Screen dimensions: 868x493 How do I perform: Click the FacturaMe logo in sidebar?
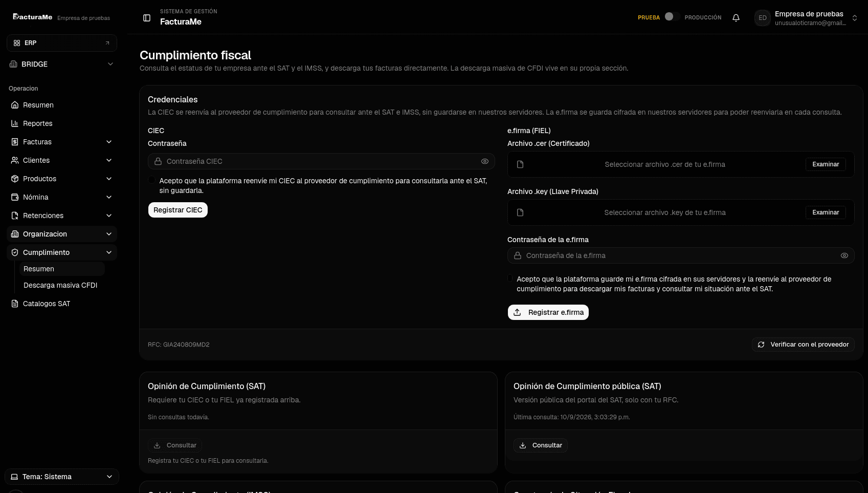tap(33, 17)
